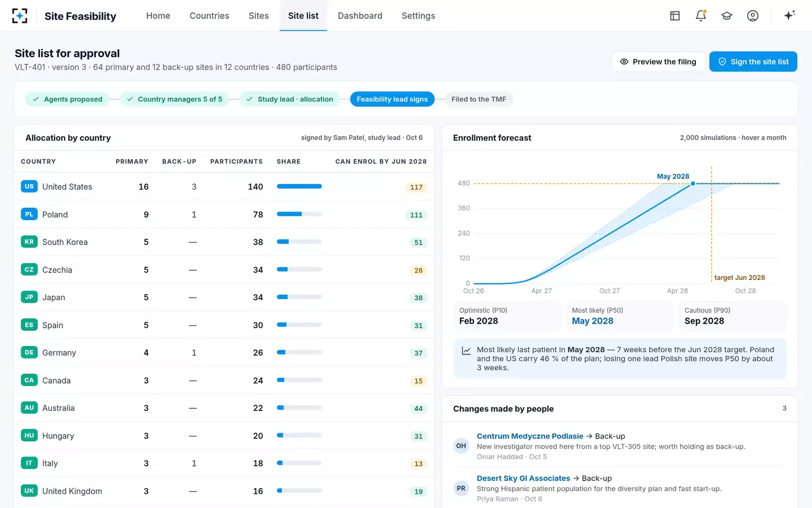This screenshot has height=508, width=812.
Task: Click Preview the filing button
Action: 658,62
